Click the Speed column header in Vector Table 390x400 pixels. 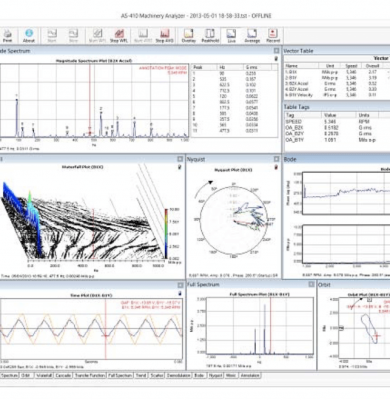[351, 66]
